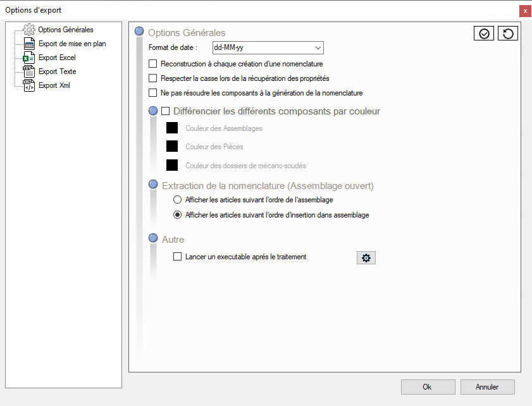Tick Lancer un executable après le traitement
Screen dimensions: 532x406
[x=178, y=257]
